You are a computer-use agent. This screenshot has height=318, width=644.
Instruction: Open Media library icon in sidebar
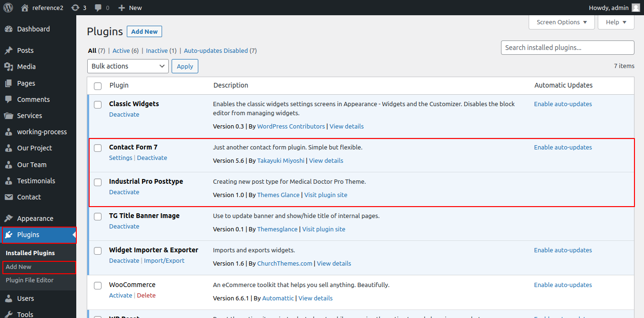click(x=9, y=67)
